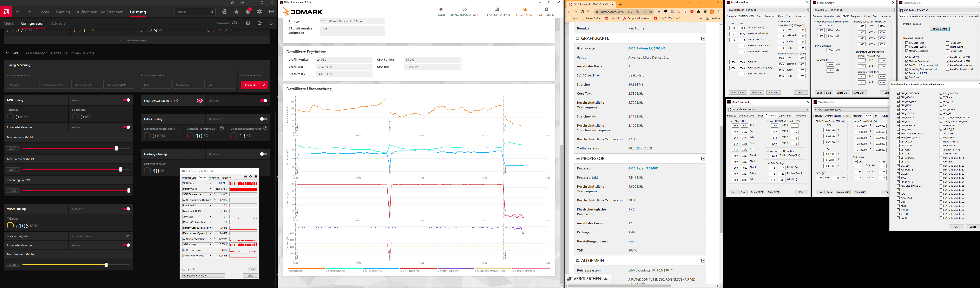Image resolution: width=980 pixels, height=288 pixels.
Task: Open 3DMark OPTIONEN gear
Action: [546, 9]
